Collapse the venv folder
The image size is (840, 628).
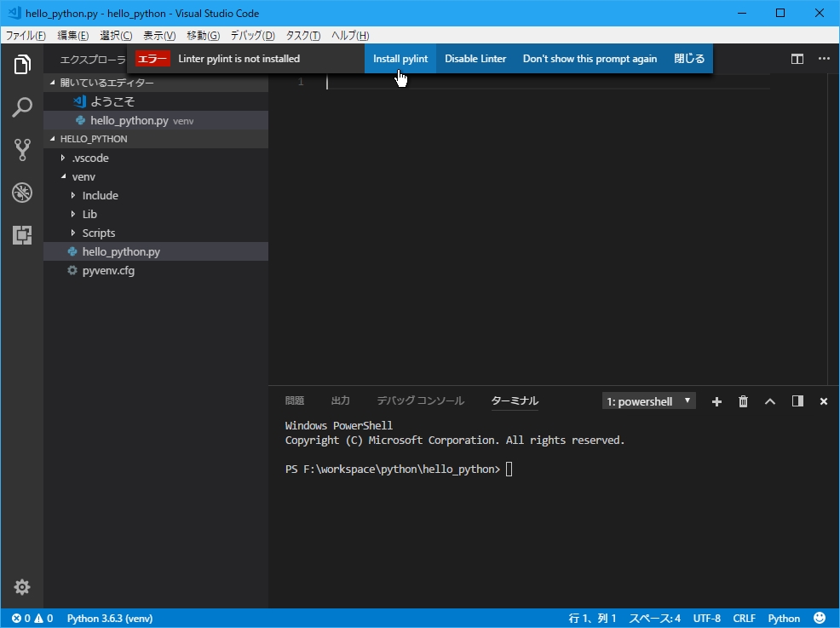pyautogui.click(x=63, y=176)
